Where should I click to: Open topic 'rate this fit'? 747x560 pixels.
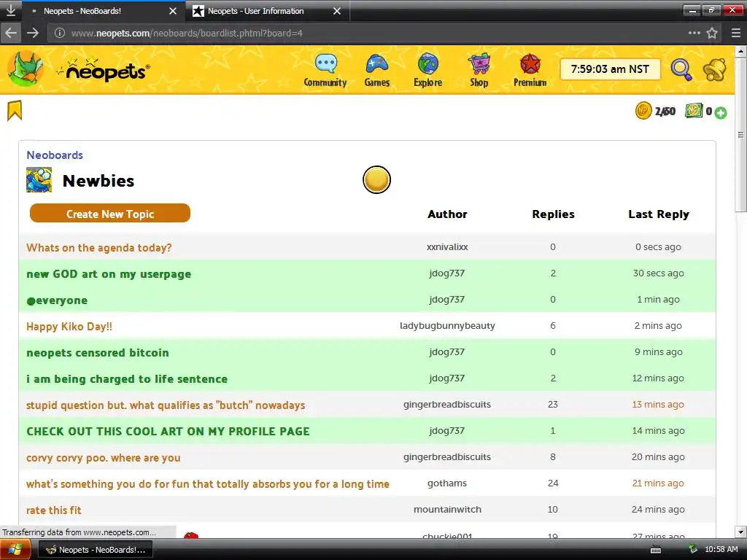click(x=54, y=510)
